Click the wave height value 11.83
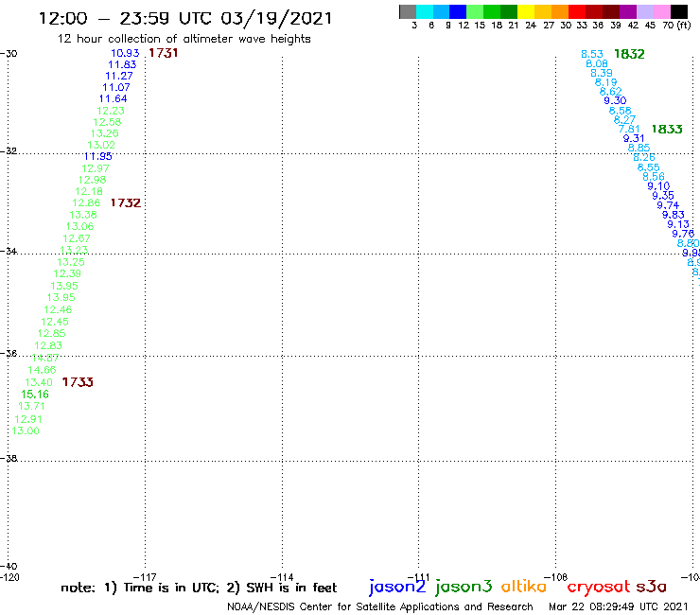 coord(122,64)
